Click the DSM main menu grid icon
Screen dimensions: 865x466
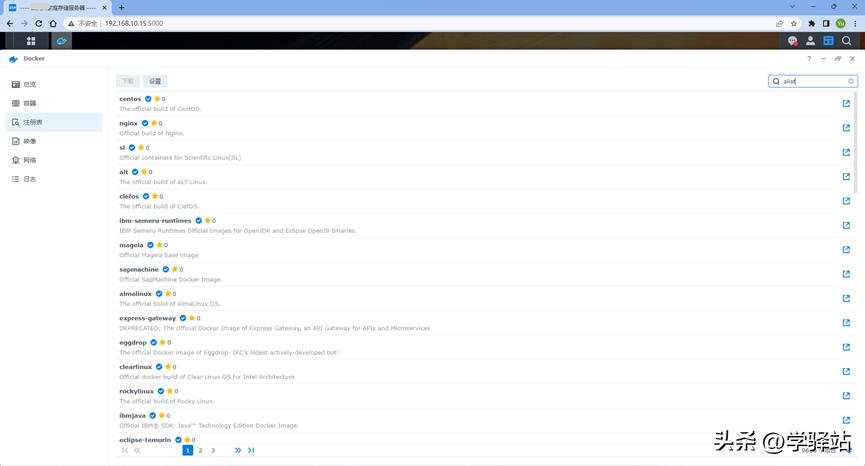(31, 41)
